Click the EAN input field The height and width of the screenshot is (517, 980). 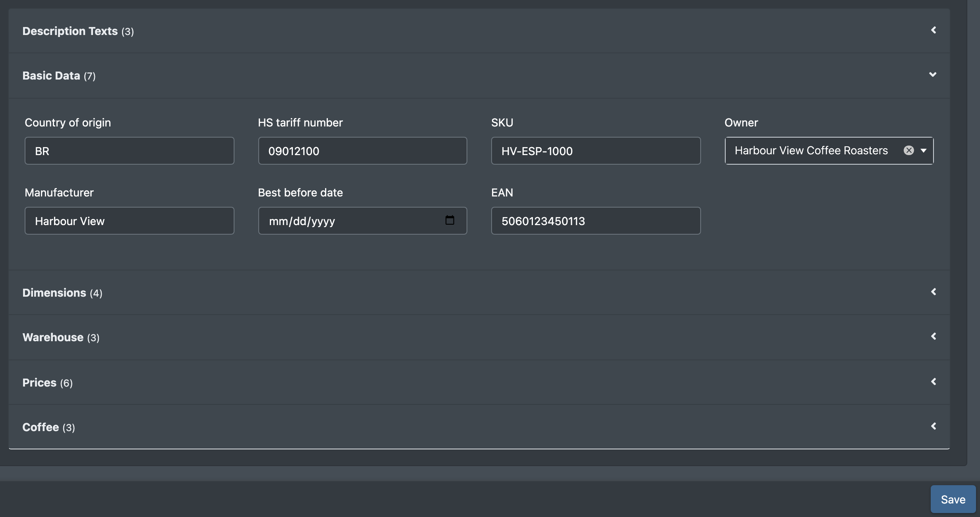coord(596,221)
